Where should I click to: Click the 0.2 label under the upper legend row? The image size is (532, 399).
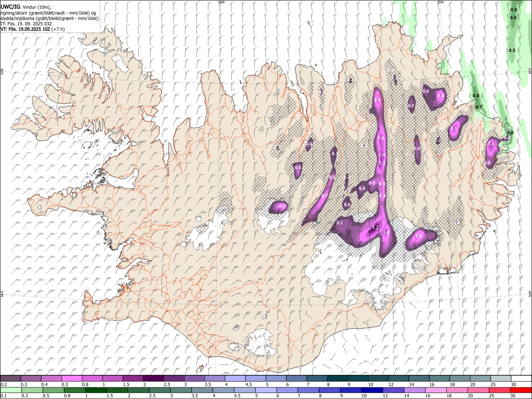[3, 384]
